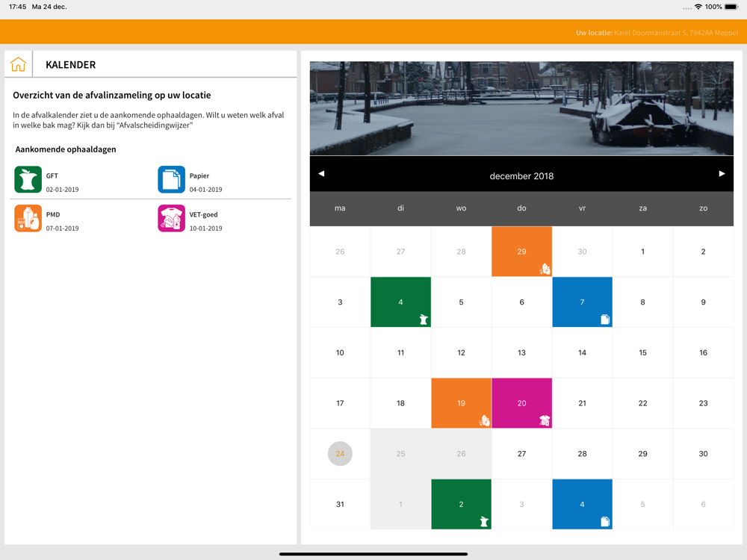Tap the 'ma' weekday header
This screenshot has height=560, width=747.
click(340, 208)
